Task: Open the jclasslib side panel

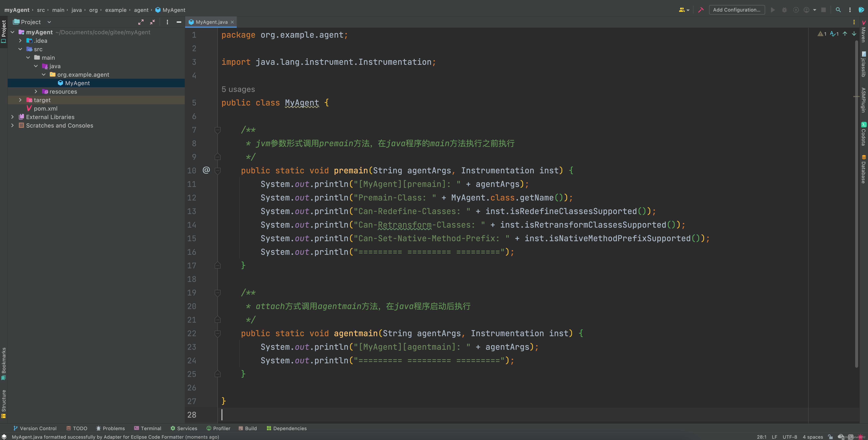Action: click(864, 64)
